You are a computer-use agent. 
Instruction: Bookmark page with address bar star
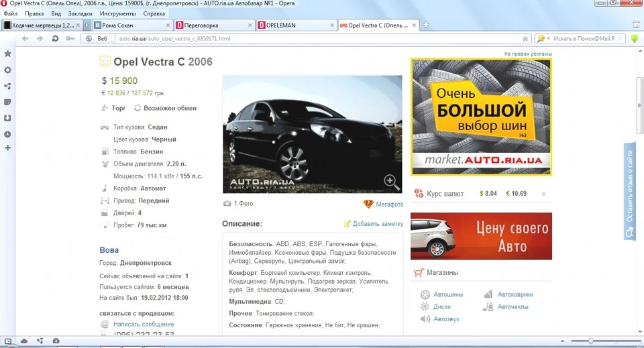[525, 39]
